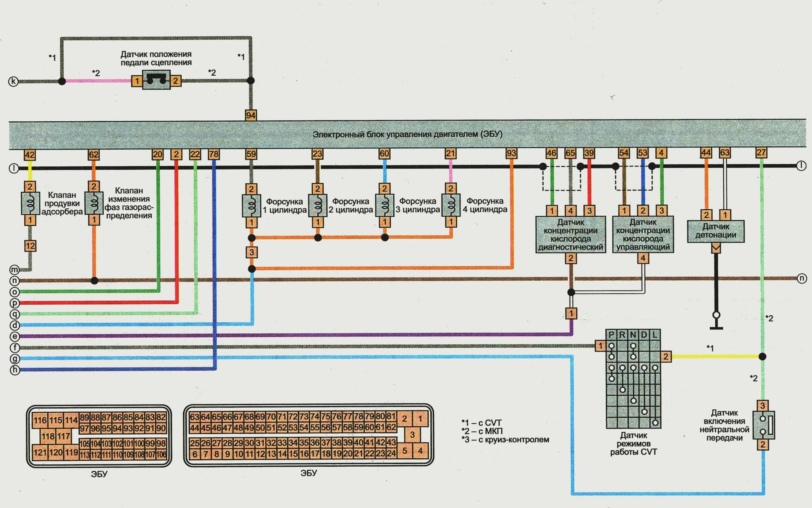Click the junction dot on brown wire n under valve
Viewport: 812px width, 508px height.
[x=95, y=280]
